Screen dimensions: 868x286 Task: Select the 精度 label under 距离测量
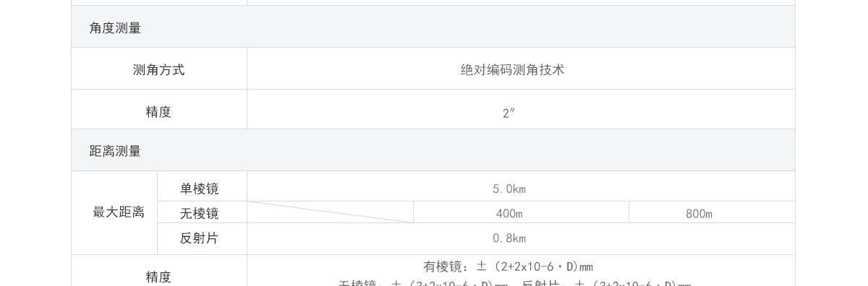pos(159,277)
